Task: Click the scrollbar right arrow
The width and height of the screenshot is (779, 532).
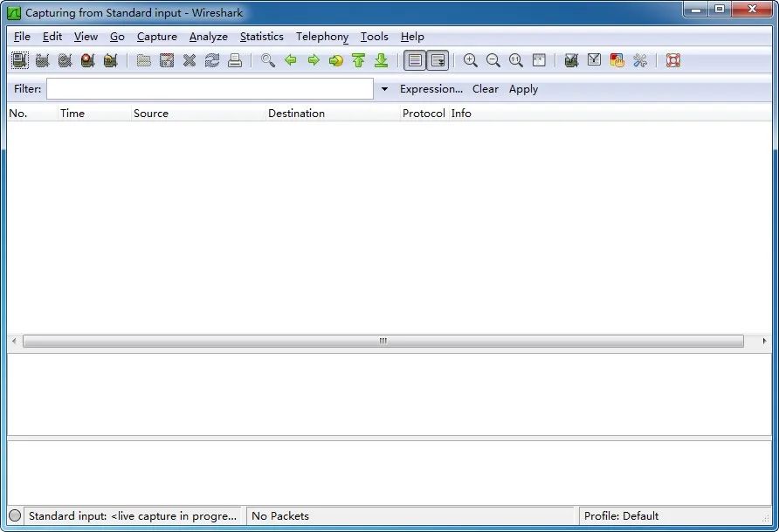Action: pos(764,341)
